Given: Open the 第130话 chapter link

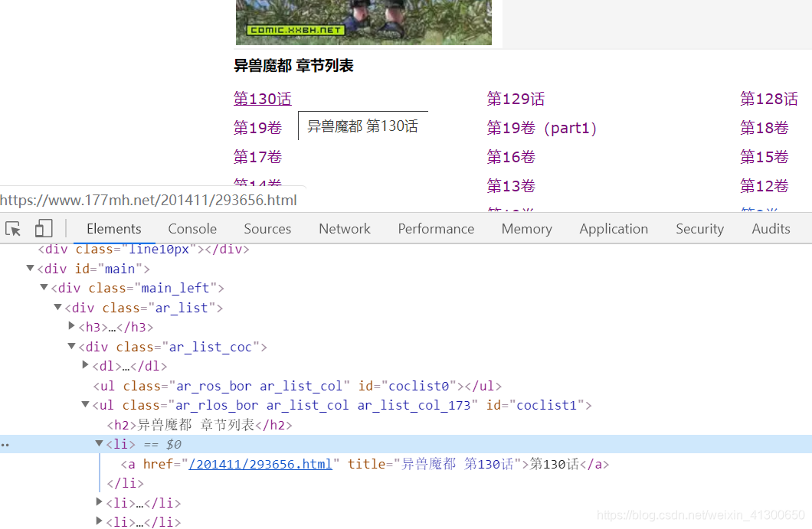Looking at the screenshot, I should [262, 98].
